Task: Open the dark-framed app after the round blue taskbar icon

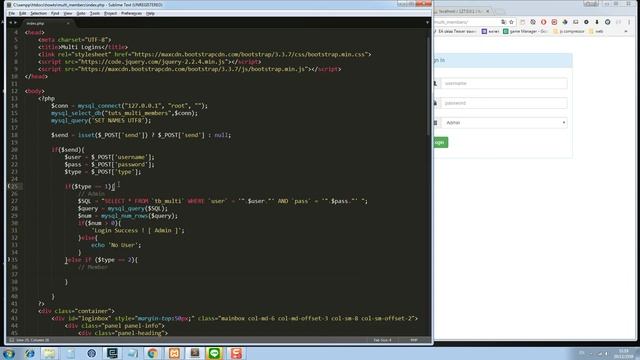Action: tap(112, 353)
